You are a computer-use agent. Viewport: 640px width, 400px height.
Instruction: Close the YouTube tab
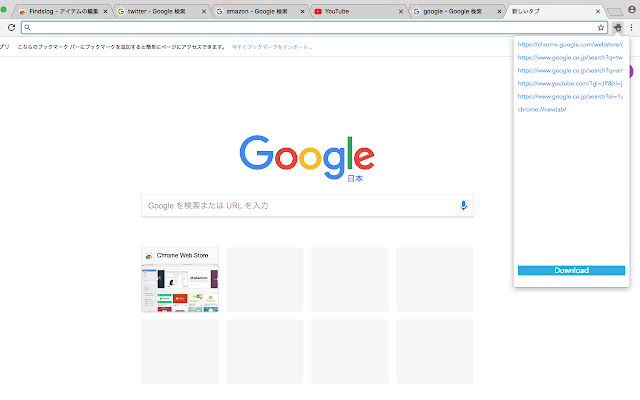[401, 12]
